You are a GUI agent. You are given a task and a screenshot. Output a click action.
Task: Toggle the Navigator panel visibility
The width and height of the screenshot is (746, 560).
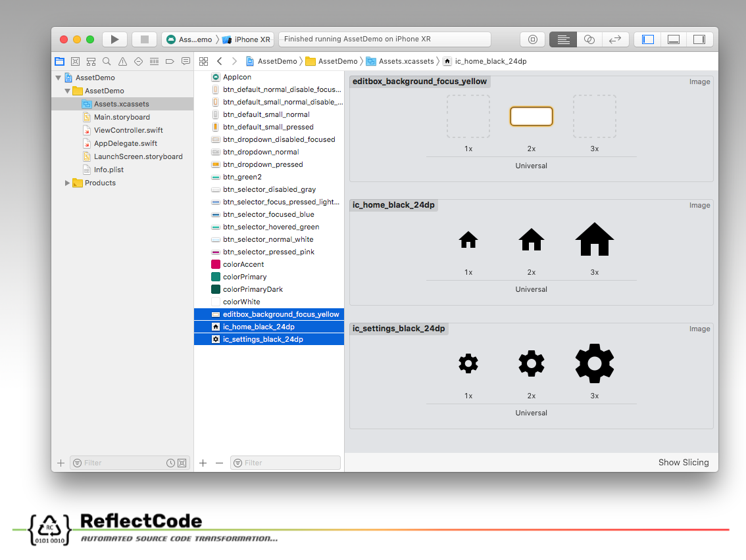coord(648,39)
